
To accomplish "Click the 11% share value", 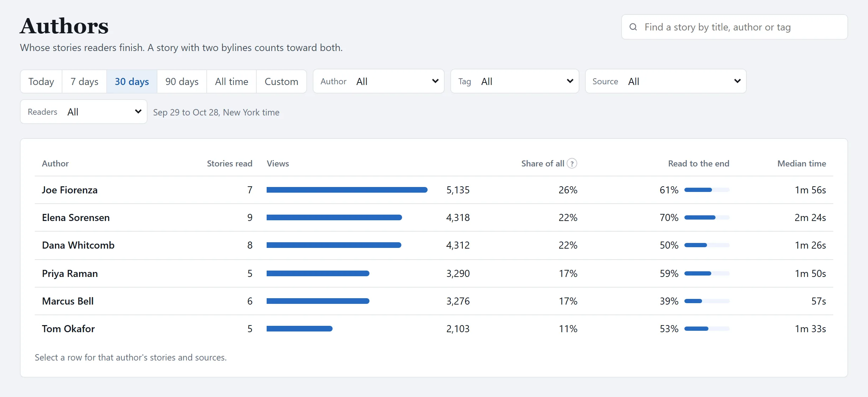I will pyautogui.click(x=568, y=329).
